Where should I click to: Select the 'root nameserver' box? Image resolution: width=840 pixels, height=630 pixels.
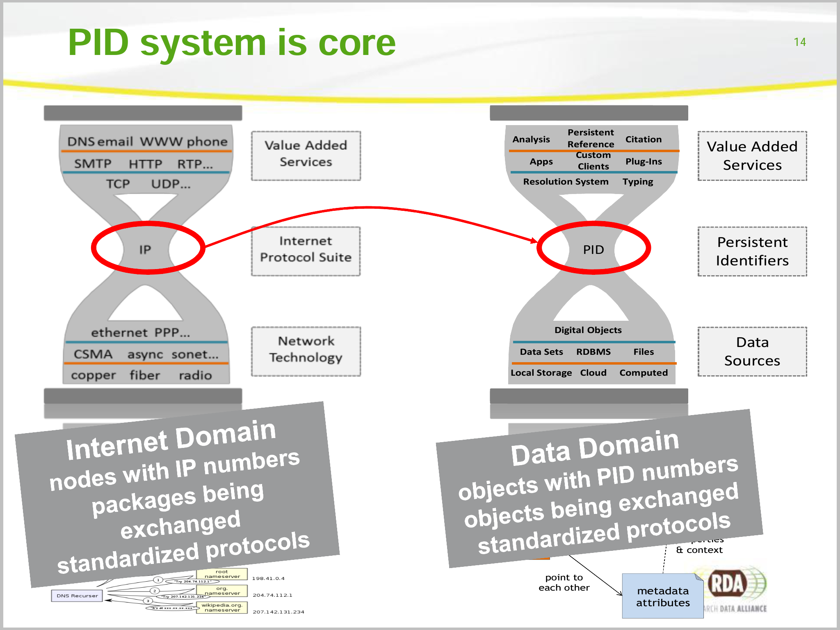tap(222, 574)
